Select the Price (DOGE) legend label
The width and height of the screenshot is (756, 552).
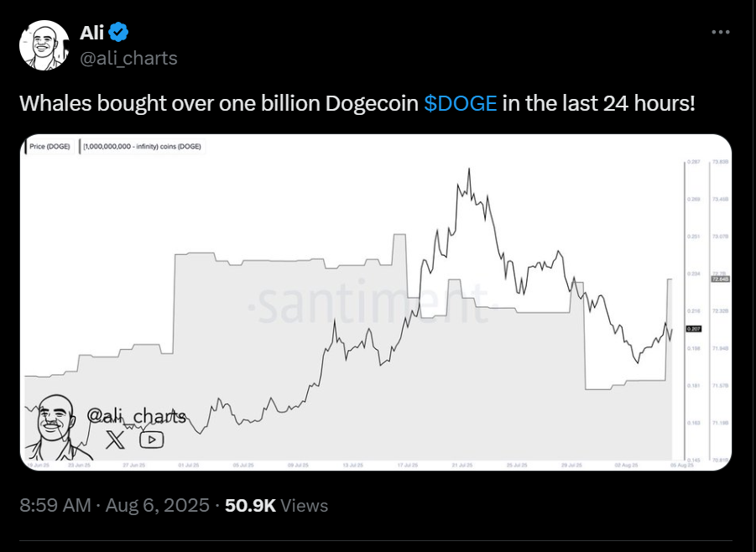[x=50, y=146]
